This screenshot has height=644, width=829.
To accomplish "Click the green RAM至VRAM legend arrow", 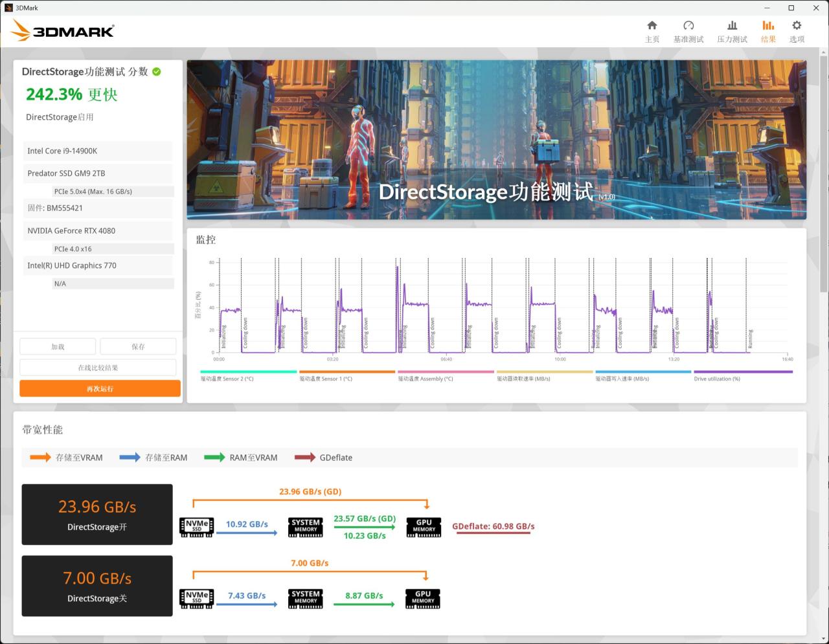I will click(x=214, y=458).
